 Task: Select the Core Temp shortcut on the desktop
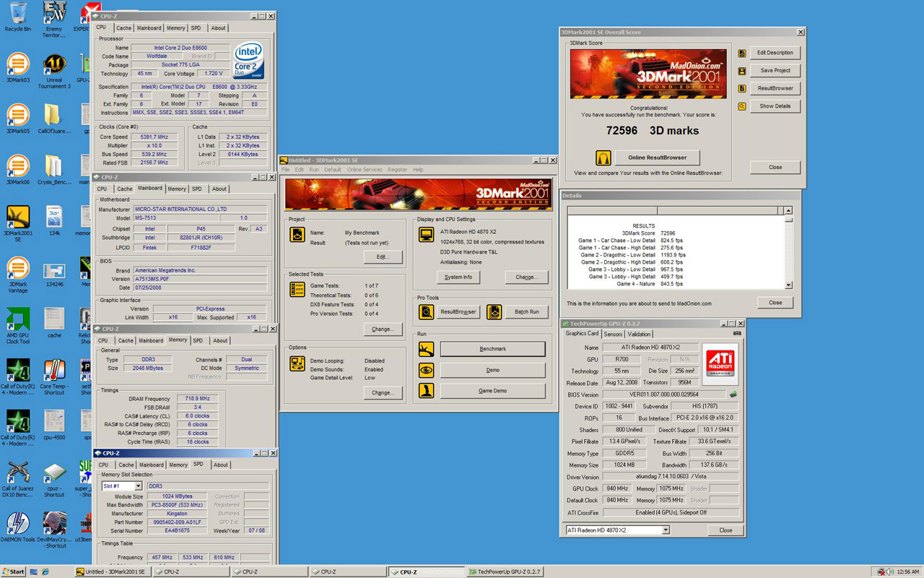[54, 376]
